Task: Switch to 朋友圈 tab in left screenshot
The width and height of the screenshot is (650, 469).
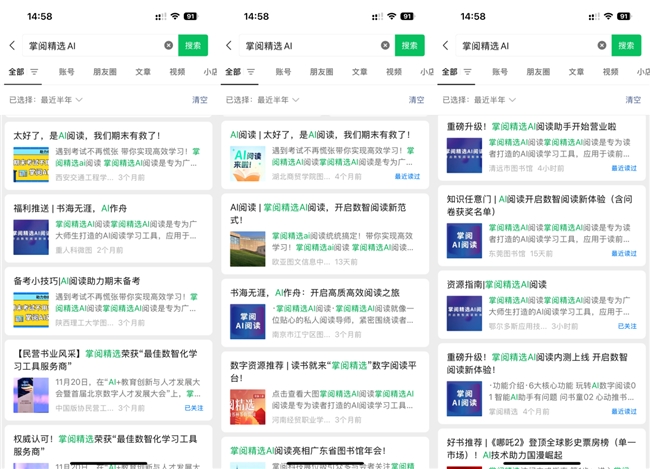Action: pyautogui.click(x=104, y=72)
